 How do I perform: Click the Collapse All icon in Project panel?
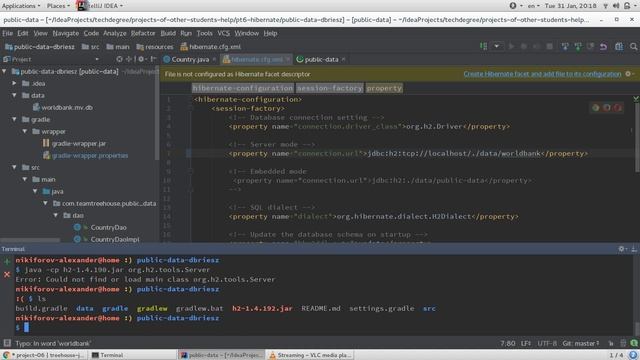click(129, 59)
